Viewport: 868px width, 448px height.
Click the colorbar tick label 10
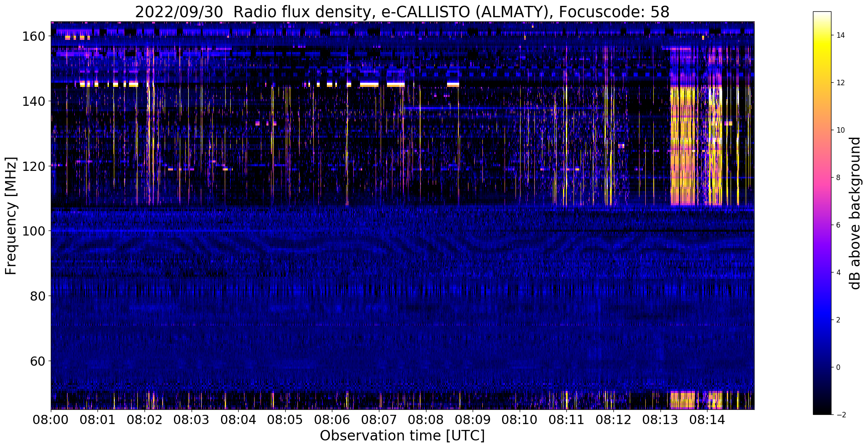[x=841, y=130]
